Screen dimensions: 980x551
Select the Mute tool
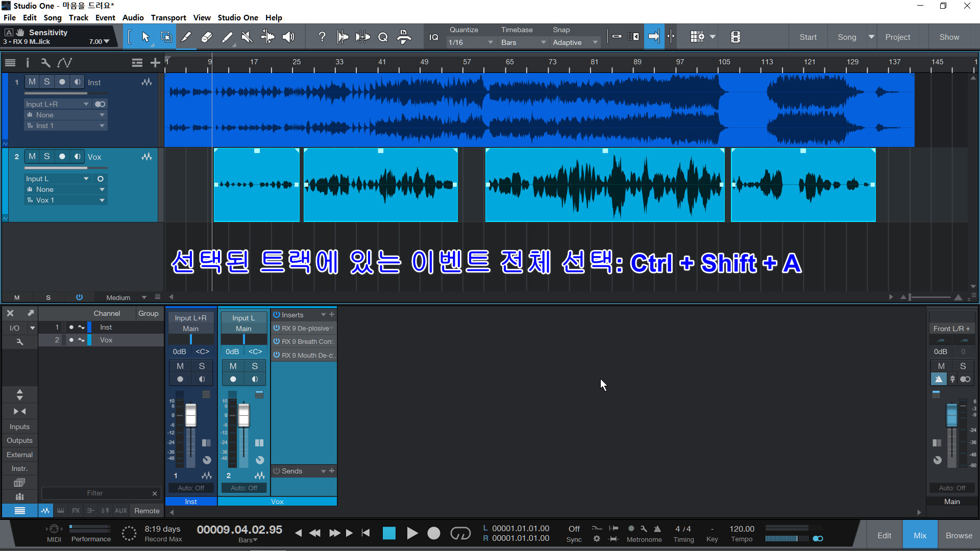(247, 37)
